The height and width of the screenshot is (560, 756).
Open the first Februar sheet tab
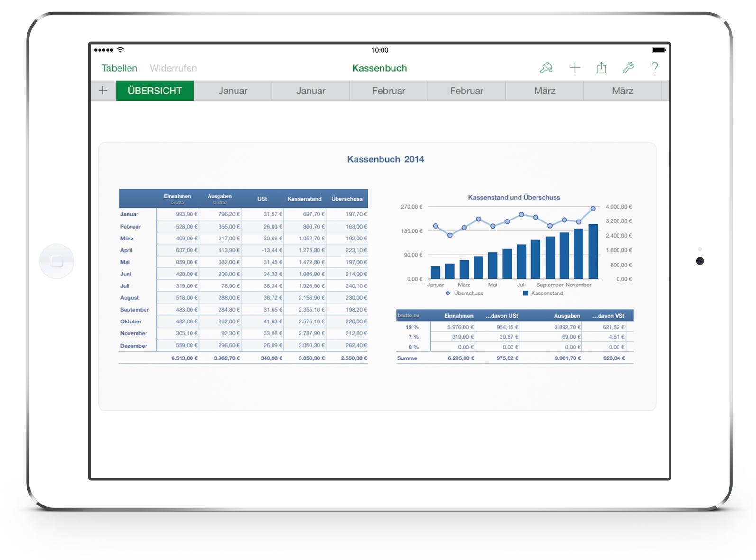(389, 91)
